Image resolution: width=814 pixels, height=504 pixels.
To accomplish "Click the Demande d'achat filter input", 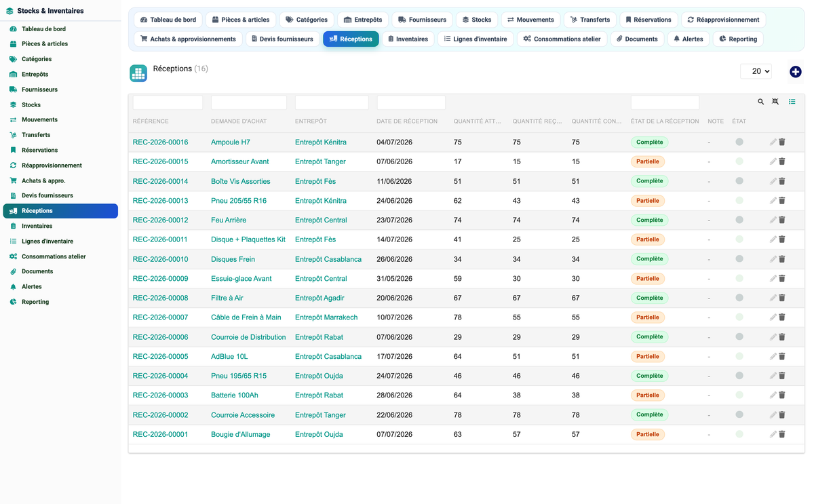I will (249, 102).
